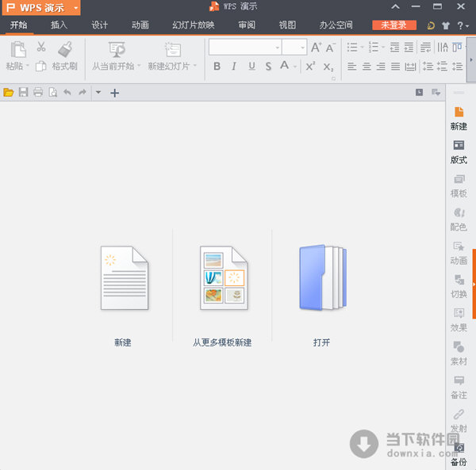Align text right

(381, 66)
